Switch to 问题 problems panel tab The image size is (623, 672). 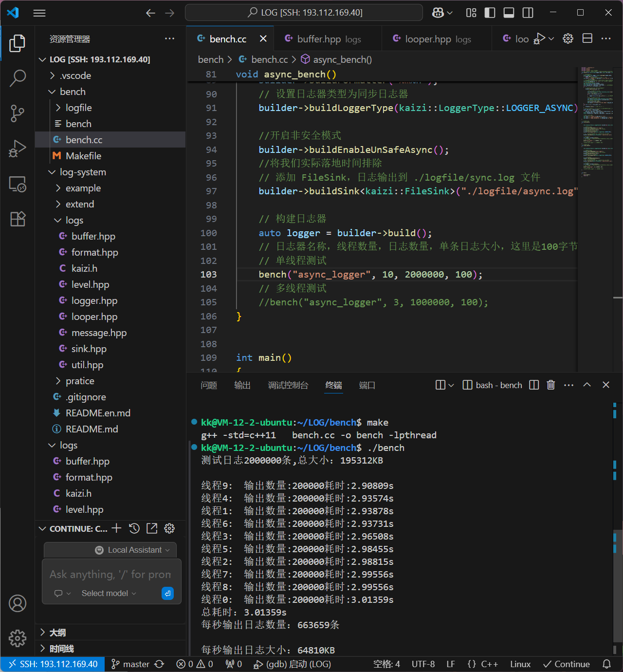click(209, 385)
